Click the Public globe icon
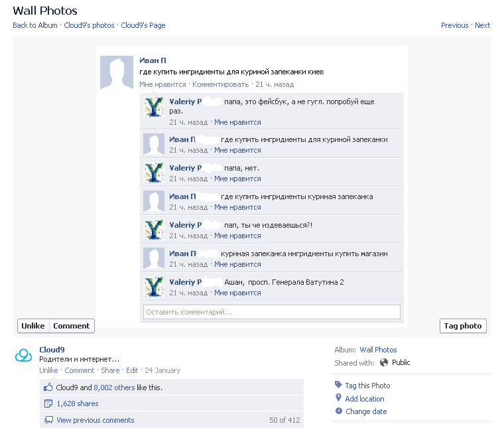 [x=384, y=362]
